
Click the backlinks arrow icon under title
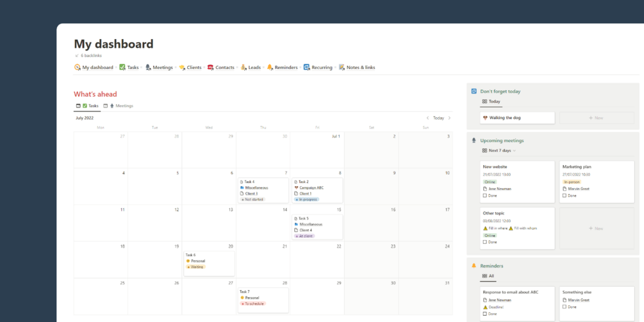(76, 56)
